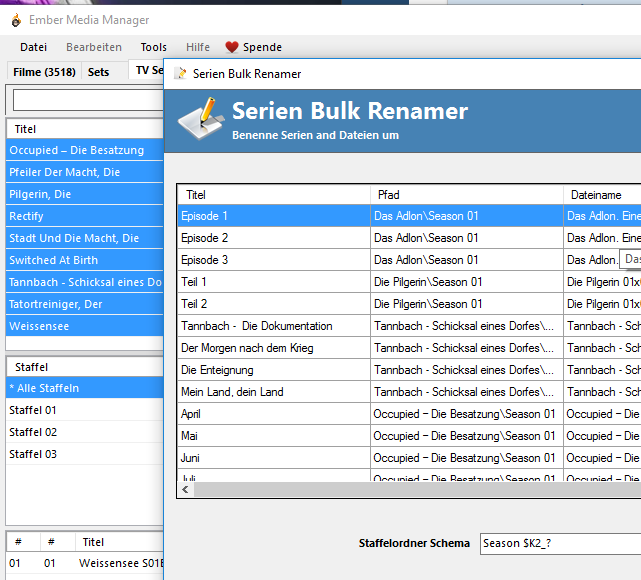641x580 pixels.
Task: Select series Stadt Und Die Macht, Die
Action: (x=84, y=238)
